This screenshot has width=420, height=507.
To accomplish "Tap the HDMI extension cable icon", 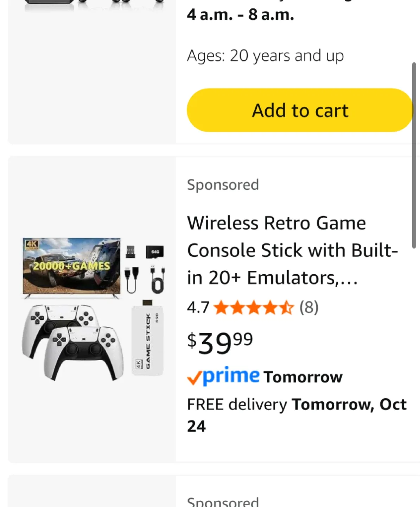I will coord(132,280).
